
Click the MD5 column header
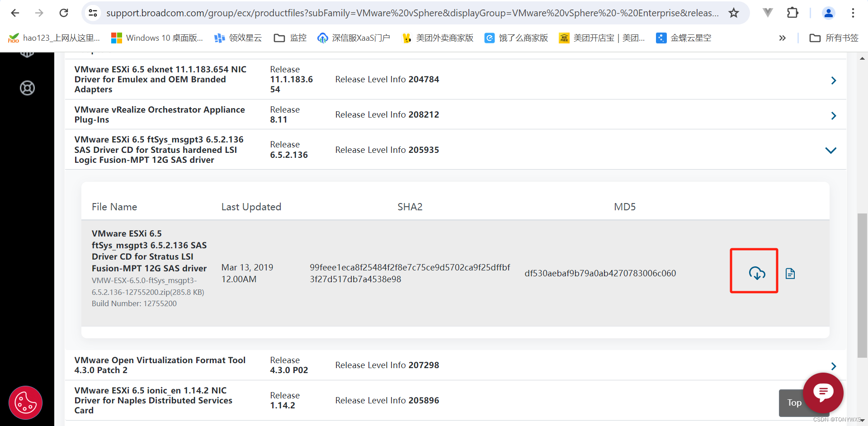tap(625, 207)
